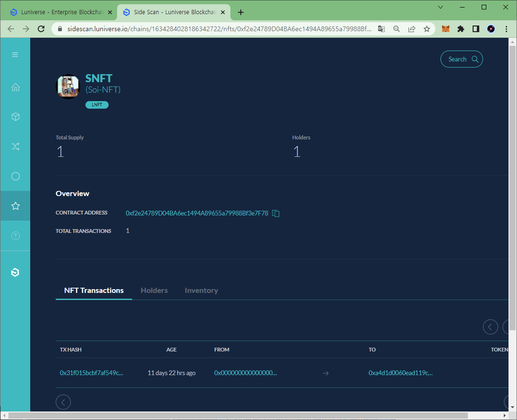Open Chrome three-dot menu

(507, 29)
